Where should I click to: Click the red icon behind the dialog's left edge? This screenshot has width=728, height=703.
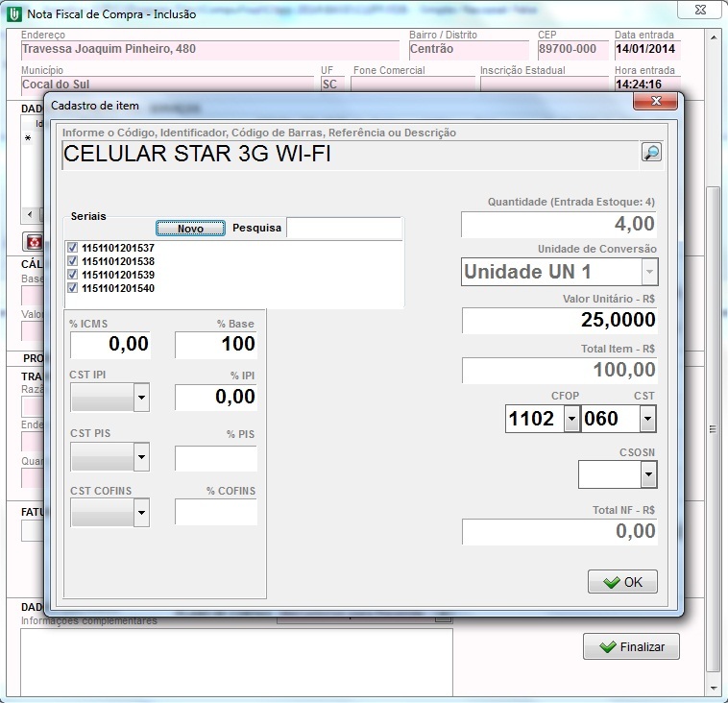(x=34, y=242)
